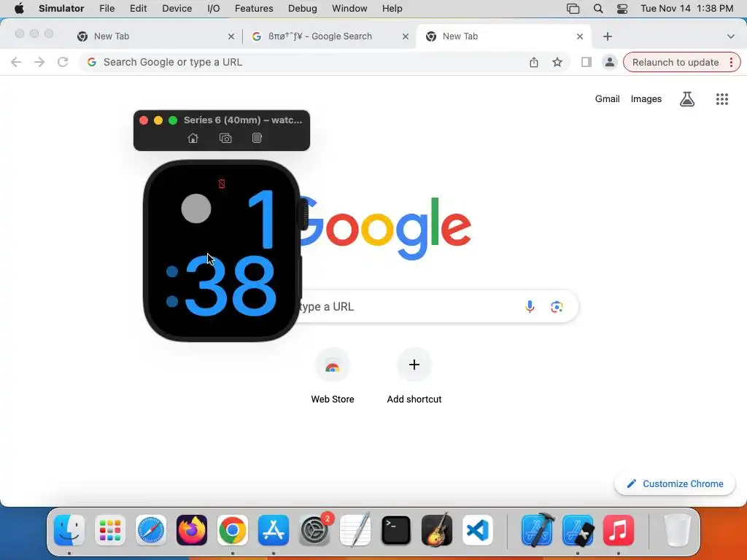747x560 pixels.
Task: Open Finder from the Dock
Action: coord(69,530)
